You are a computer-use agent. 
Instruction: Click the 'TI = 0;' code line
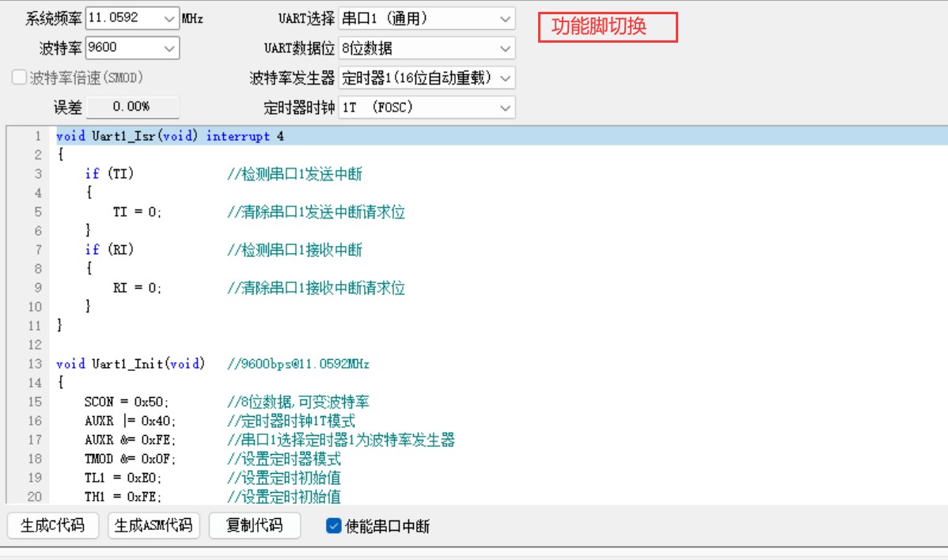[137, 212]
